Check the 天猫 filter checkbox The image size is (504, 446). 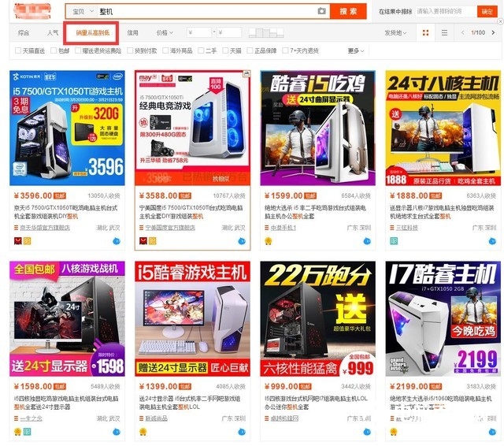225,50
